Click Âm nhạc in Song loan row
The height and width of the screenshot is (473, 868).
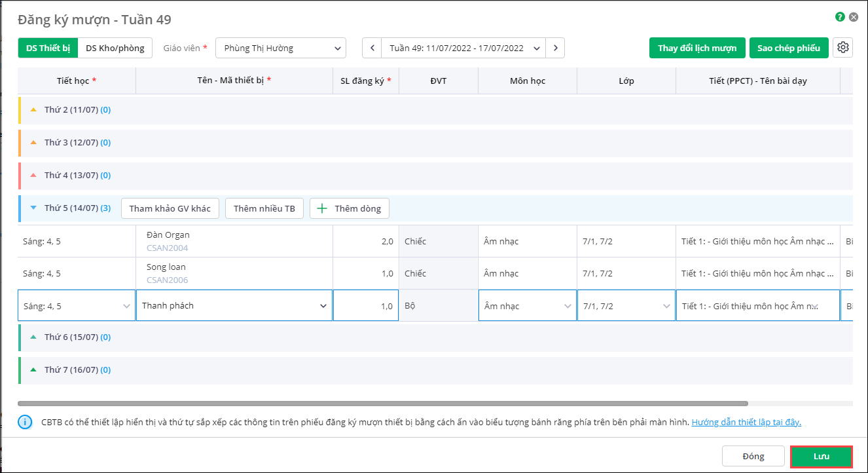(501, 273)
